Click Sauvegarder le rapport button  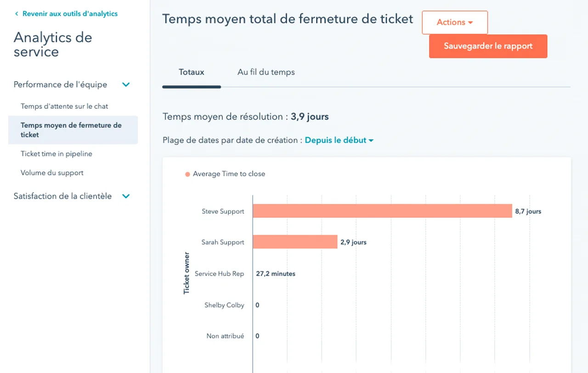click(488, 46)
